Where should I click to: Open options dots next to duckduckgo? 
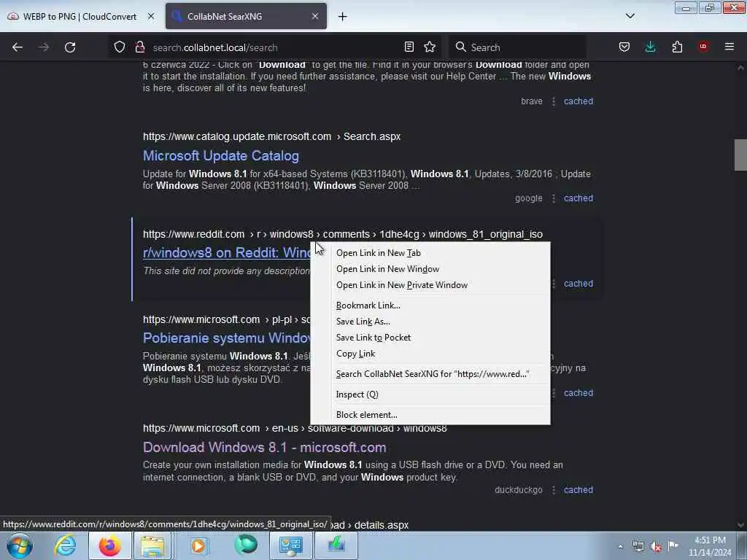[553, 490]
